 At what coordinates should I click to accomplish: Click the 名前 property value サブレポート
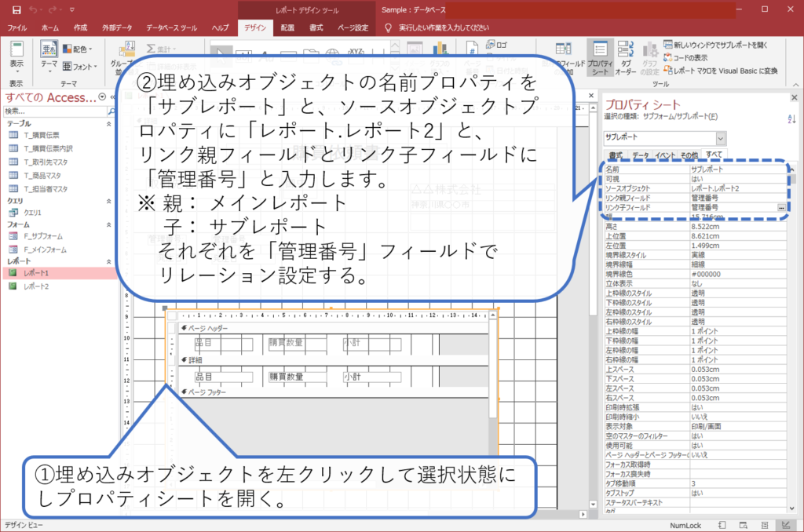pos(738,169)
